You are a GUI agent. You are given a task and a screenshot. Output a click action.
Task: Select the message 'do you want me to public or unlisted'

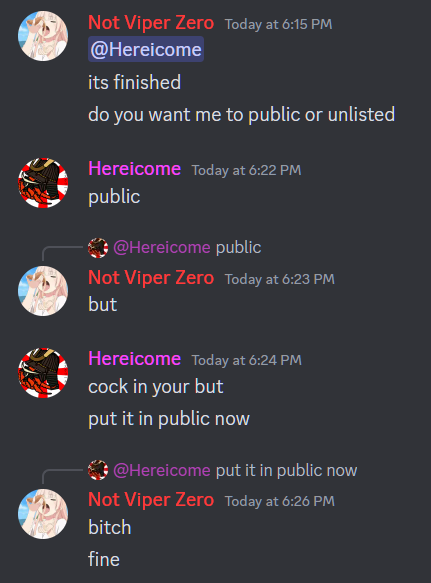coord(241,115)
